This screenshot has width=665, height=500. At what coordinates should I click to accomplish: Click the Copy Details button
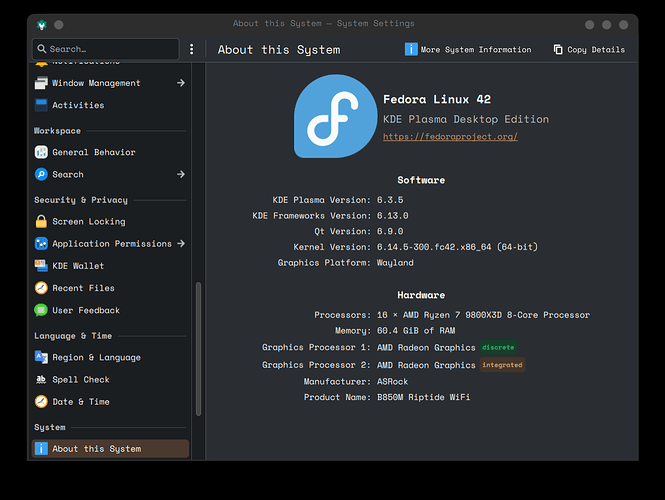tap(589, 50)
